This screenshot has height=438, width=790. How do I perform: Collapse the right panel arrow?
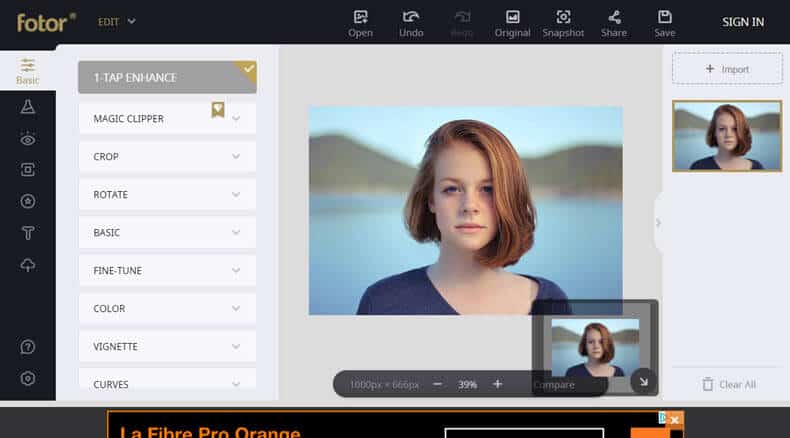(x=658, y=223)
